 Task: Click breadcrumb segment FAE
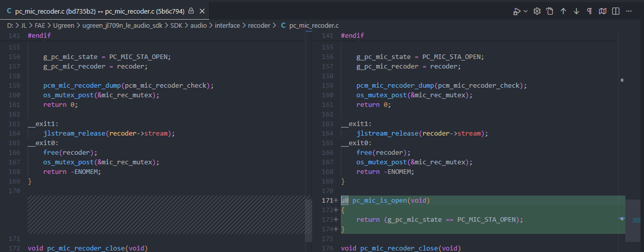coord(40,25)
